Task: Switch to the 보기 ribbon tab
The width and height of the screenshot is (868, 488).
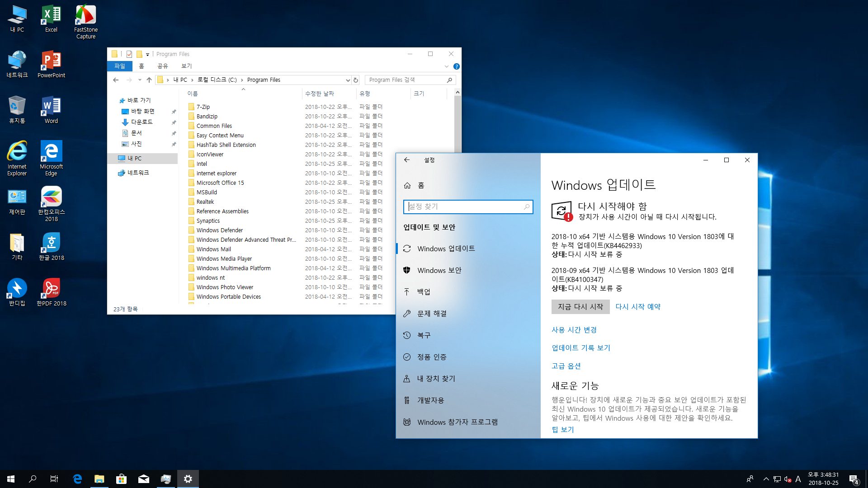Action: 187,66
